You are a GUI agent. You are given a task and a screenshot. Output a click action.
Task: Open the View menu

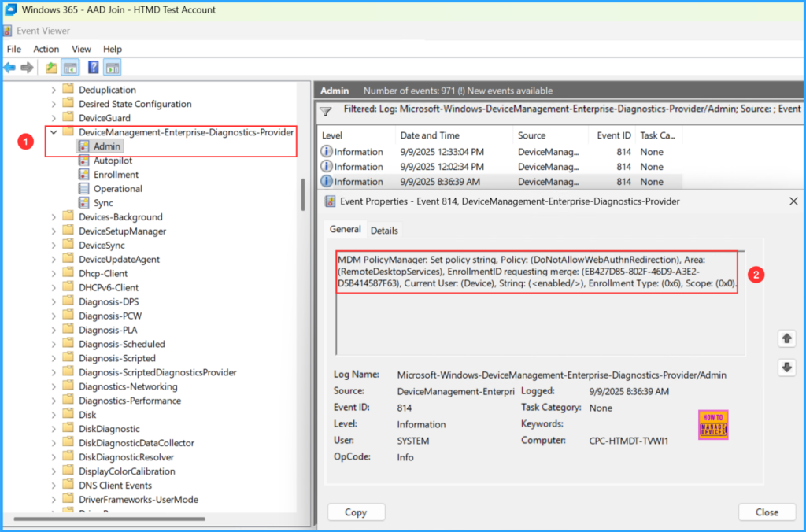(81, 49)
